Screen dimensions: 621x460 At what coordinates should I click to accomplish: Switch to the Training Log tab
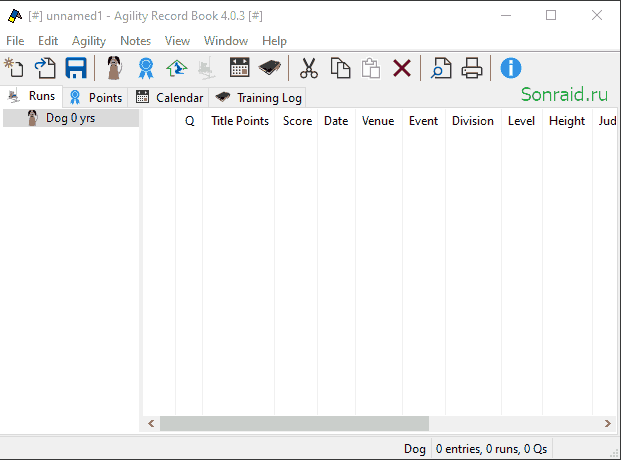click(x=258, y=97)
